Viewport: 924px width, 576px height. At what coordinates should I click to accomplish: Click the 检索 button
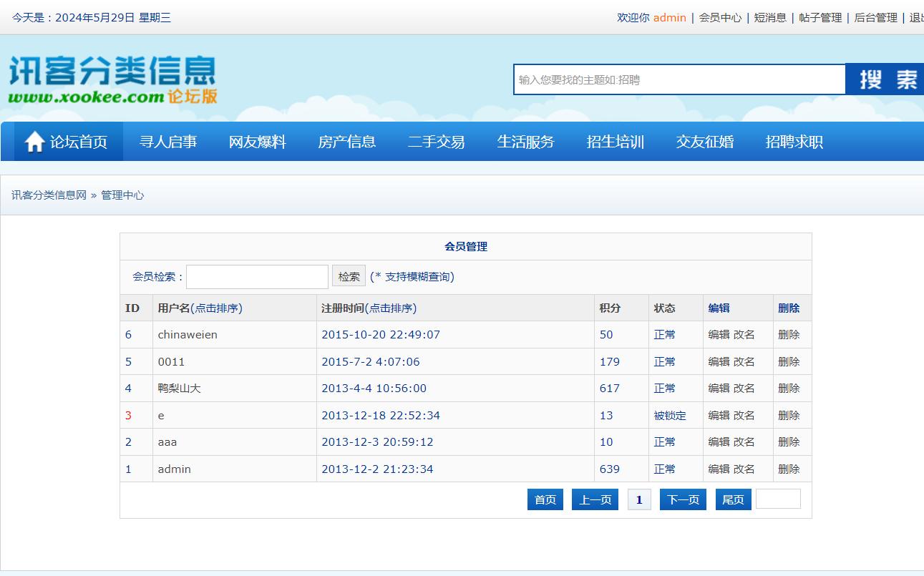coord(349,276)
